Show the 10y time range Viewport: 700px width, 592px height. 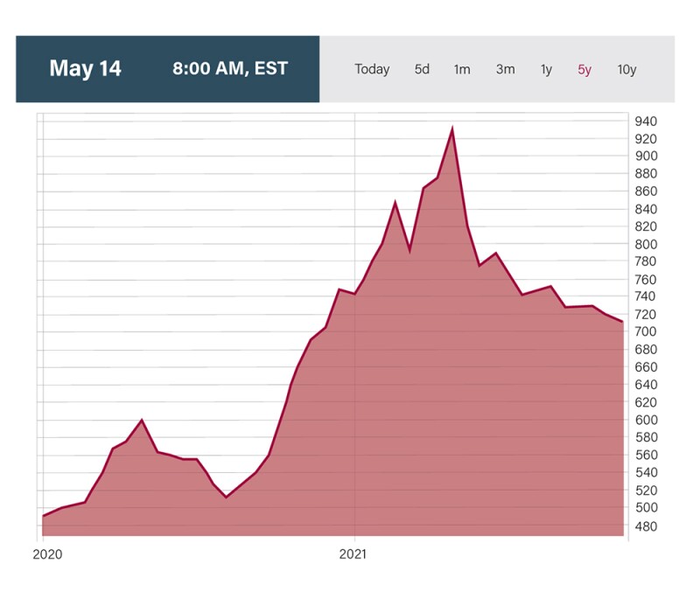coord(626,70)
